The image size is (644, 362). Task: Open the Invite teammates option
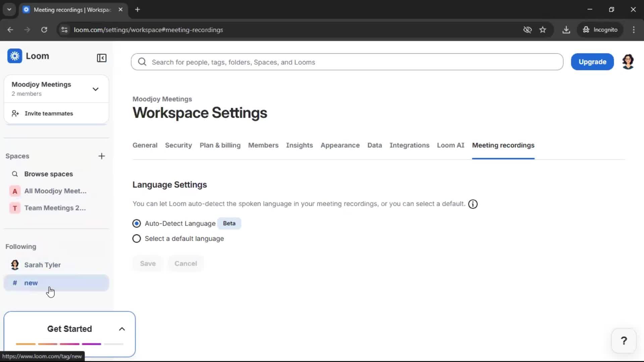click(49, 113)
